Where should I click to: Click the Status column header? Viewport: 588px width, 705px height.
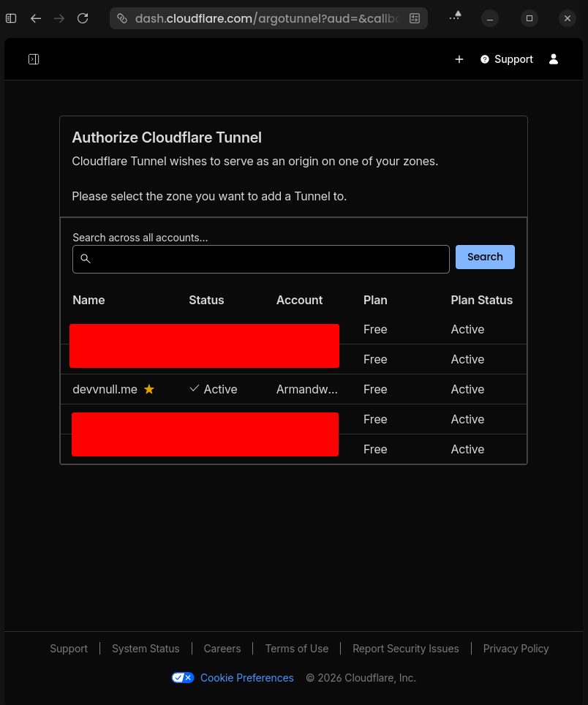pos(206,300)
